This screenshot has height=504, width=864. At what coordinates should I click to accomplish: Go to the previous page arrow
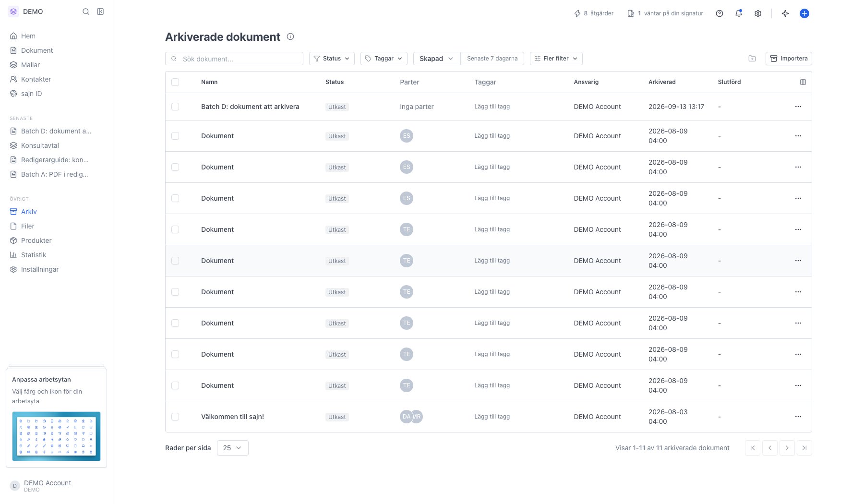tap(770, 448)
